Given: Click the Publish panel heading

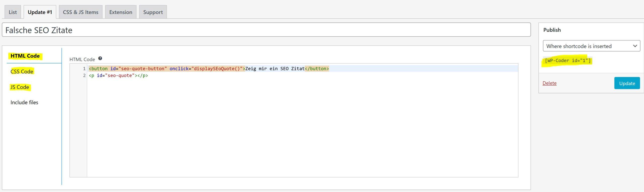Looking at the screenshot, I should click(552, 30).
